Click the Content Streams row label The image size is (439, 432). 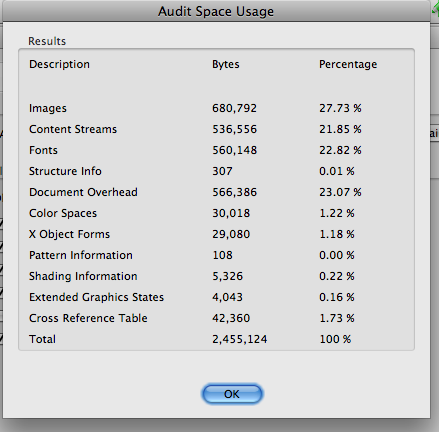[73, 129]
